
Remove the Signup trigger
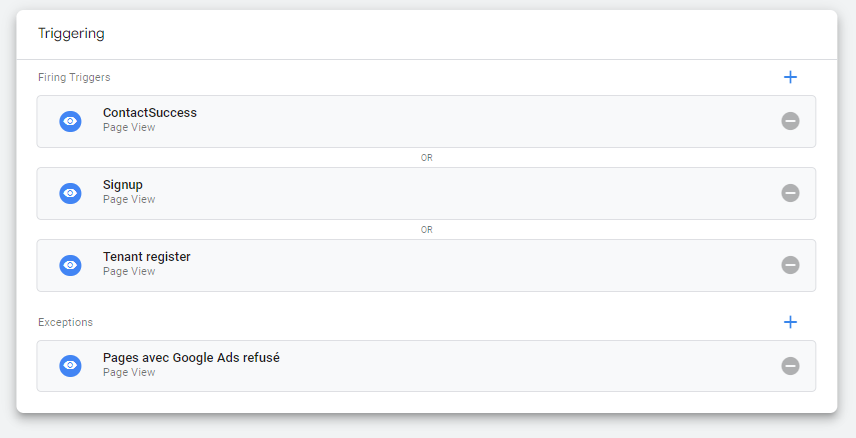[x=790, y=193]
